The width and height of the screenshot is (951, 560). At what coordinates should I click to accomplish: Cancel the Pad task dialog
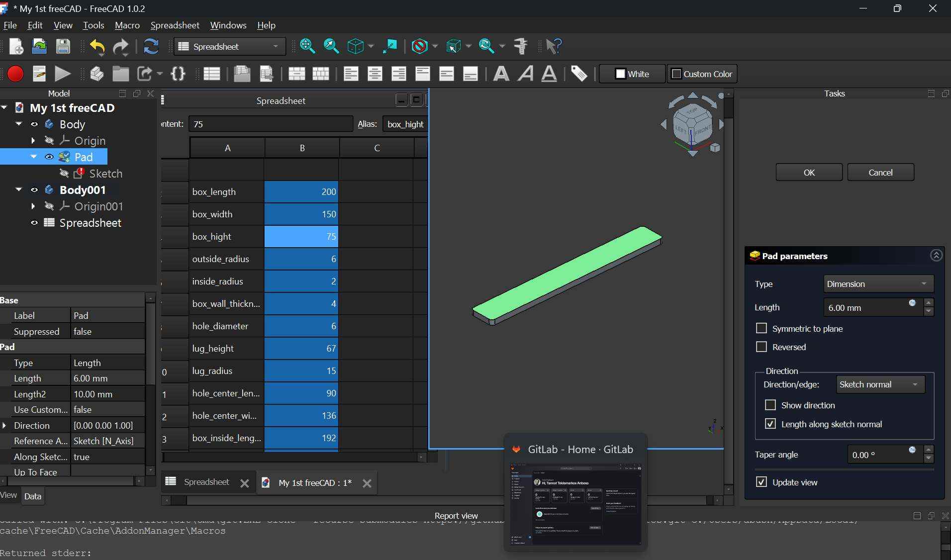pos(880,173)
